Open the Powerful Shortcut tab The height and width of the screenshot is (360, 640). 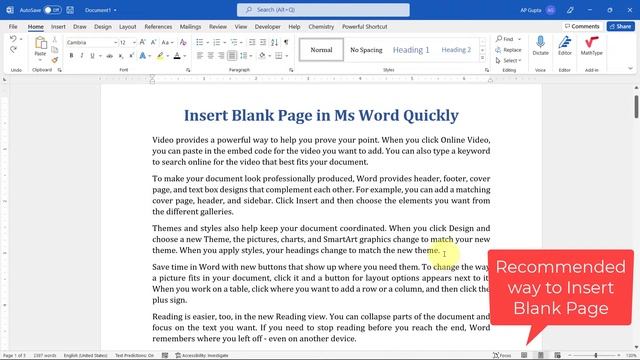[364, 27]
